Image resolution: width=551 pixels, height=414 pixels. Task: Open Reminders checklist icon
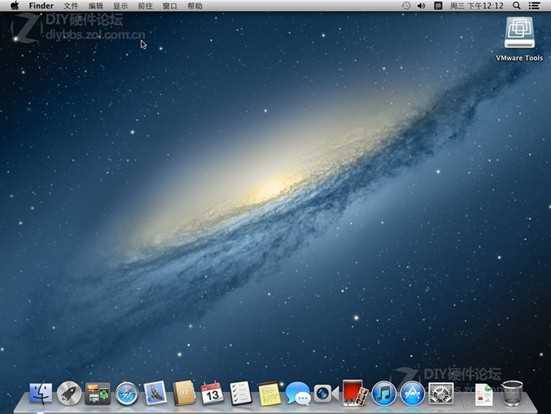(240, 393)
